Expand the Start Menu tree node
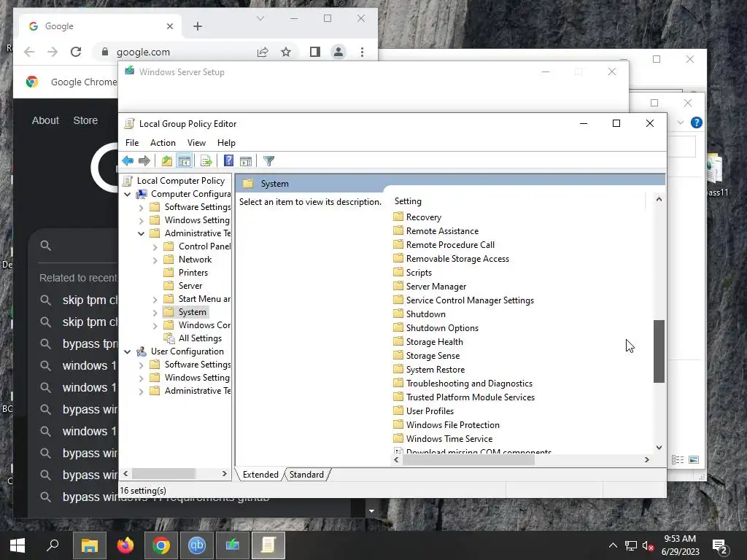 (x=155, y=300)
